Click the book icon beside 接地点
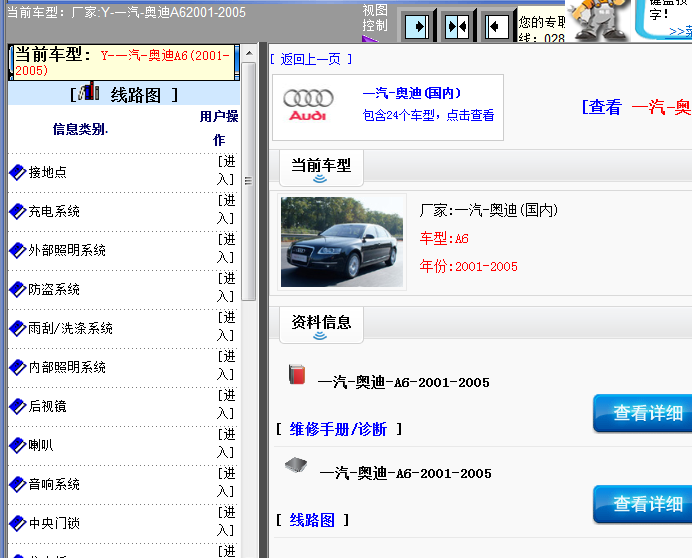Viewport: 692px width, 558px height. 18,172
